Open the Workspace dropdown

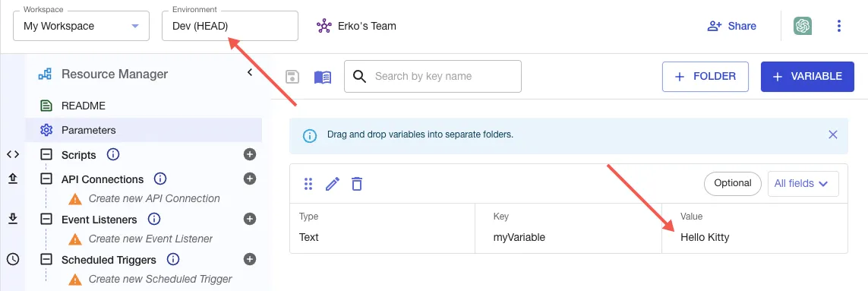(x=80, y=26)
